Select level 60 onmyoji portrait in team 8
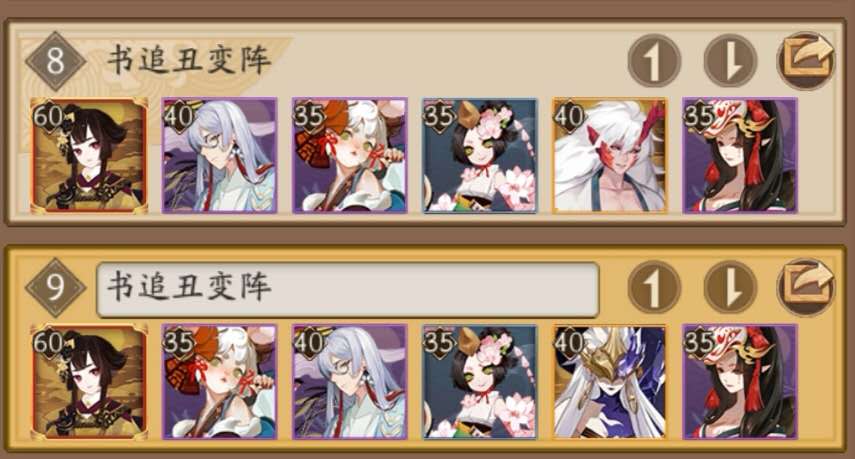 point(89,155)
